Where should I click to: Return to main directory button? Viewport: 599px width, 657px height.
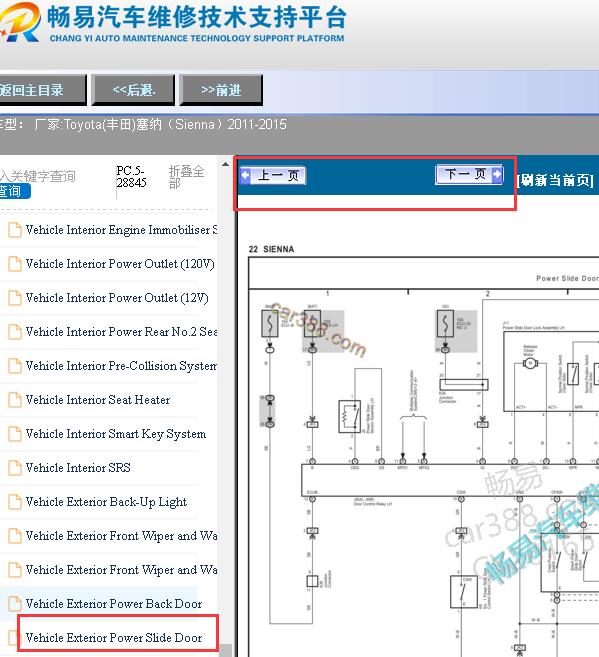[42, 90]
